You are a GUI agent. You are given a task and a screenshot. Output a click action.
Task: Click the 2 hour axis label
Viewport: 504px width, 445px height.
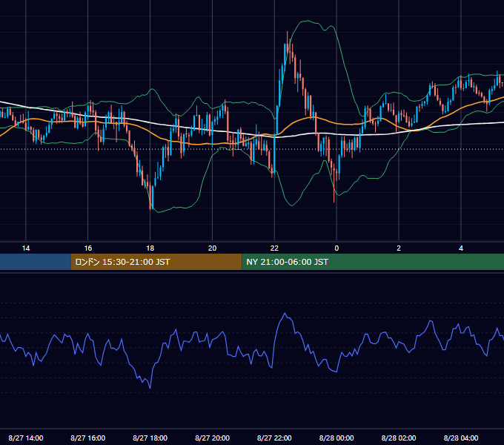click(x=399, y=248)
